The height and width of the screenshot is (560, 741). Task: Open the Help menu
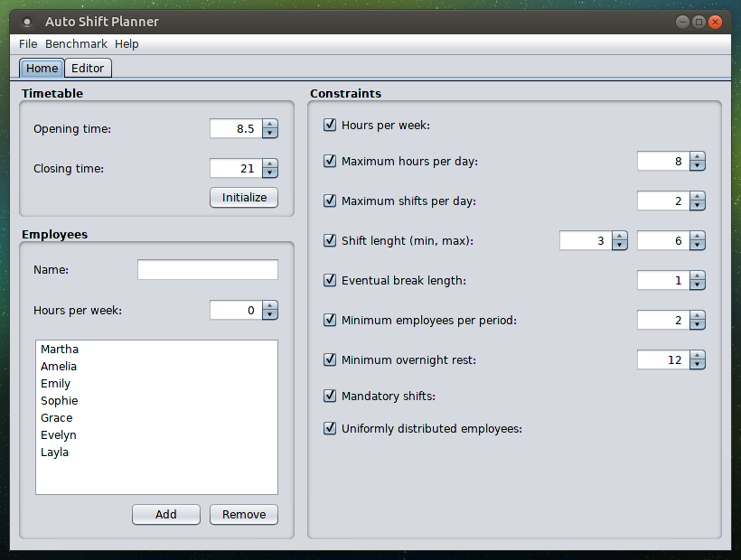(127, 44)
